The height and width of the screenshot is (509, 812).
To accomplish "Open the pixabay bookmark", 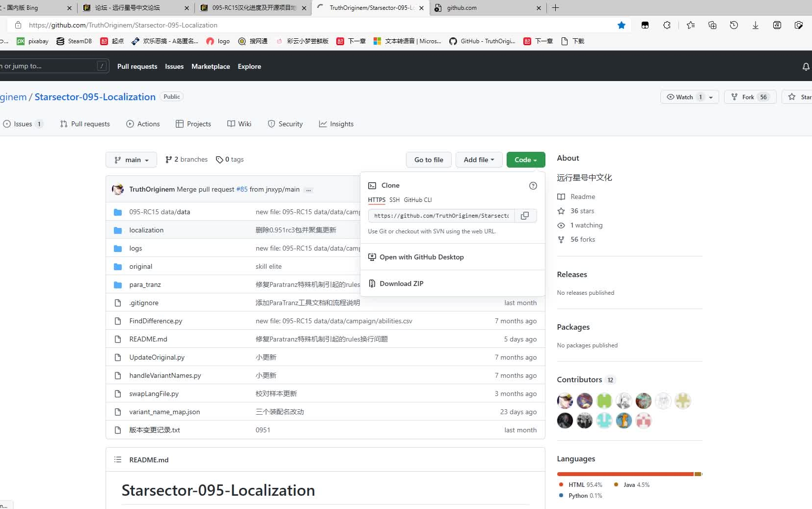I will pos(33,41).
